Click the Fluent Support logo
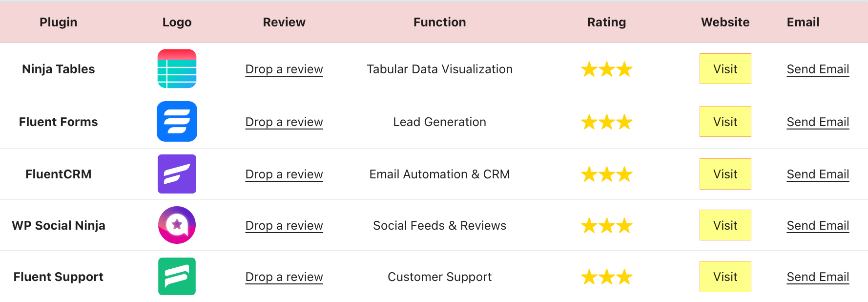 [177, 277]
